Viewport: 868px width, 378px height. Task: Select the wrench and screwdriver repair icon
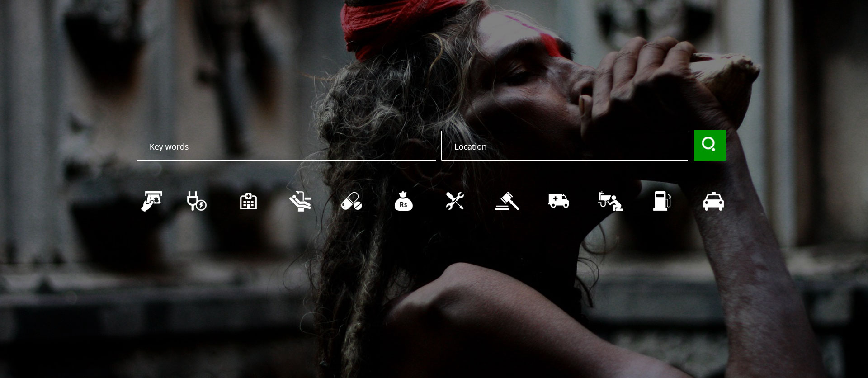point(455,201)
